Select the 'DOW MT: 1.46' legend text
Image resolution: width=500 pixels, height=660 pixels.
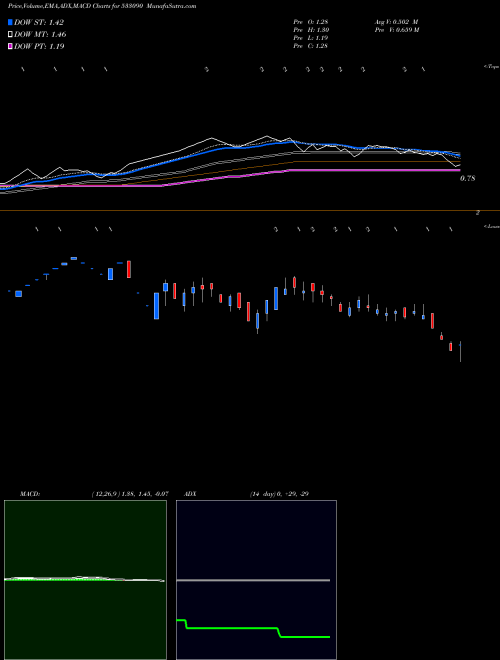tap(40, 35)
